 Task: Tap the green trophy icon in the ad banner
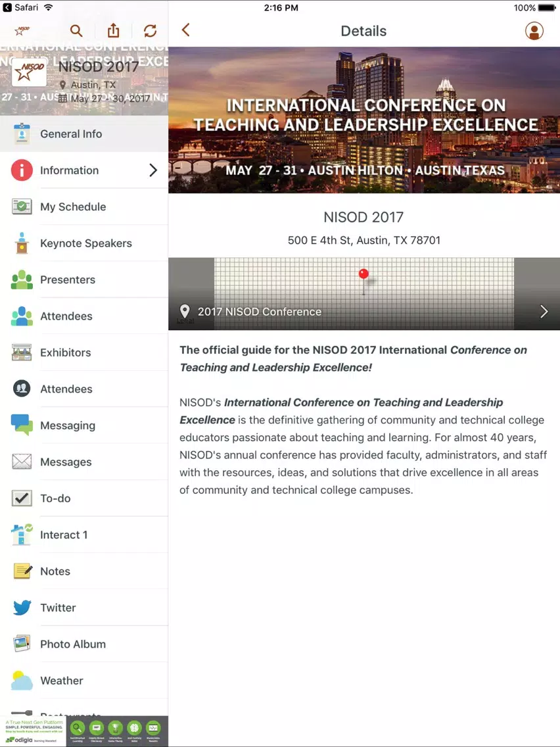[x=115, y=728]
